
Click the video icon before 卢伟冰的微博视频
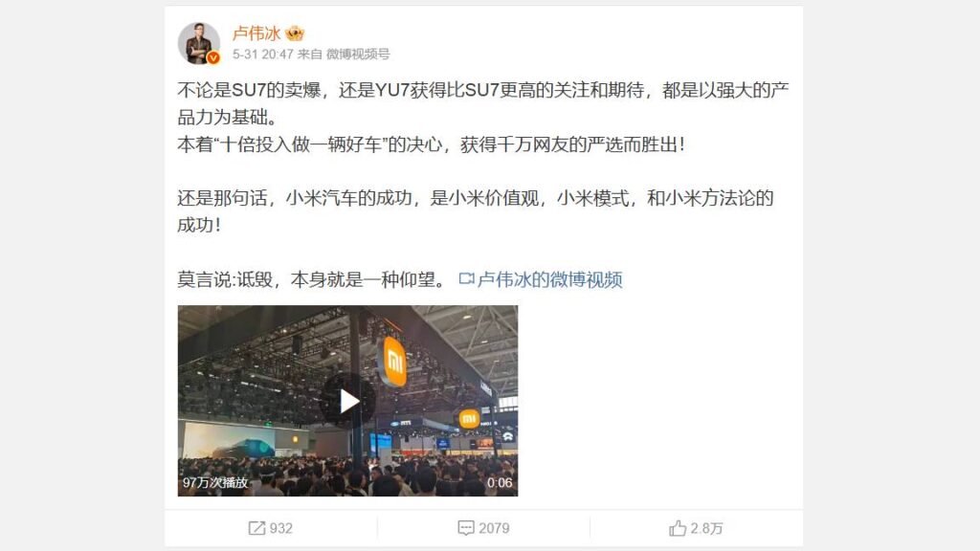[466, 278]
